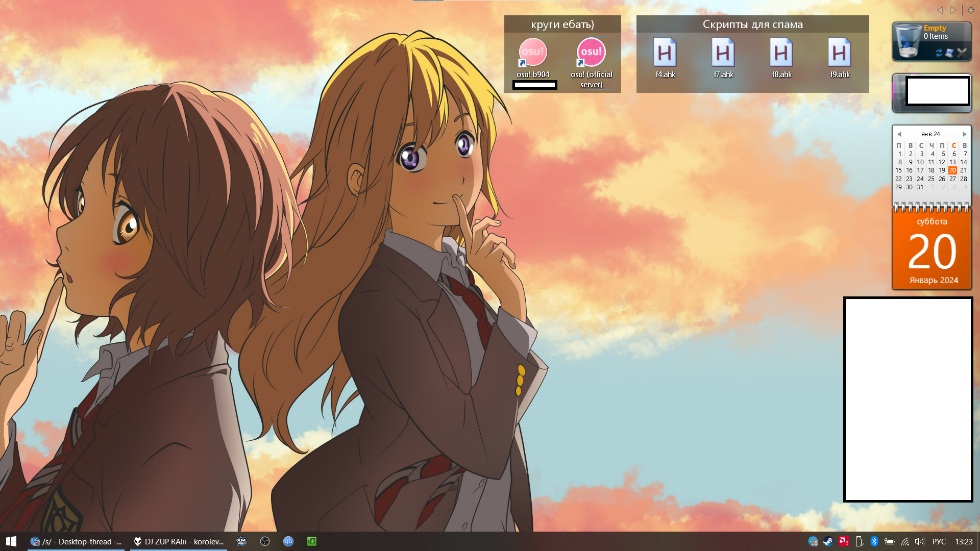
Task: Select January 25 in the calendar gadget
Action: pos(931,179)
